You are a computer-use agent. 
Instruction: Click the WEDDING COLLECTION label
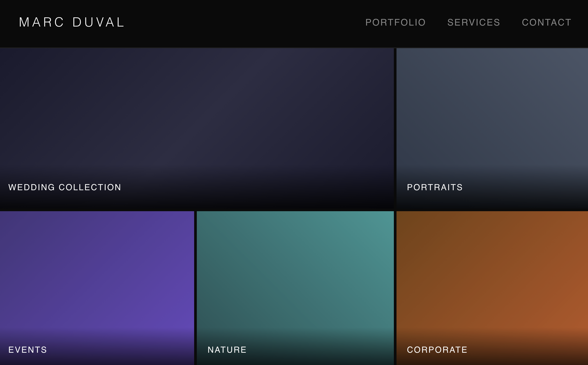click(x=64, y=187)
